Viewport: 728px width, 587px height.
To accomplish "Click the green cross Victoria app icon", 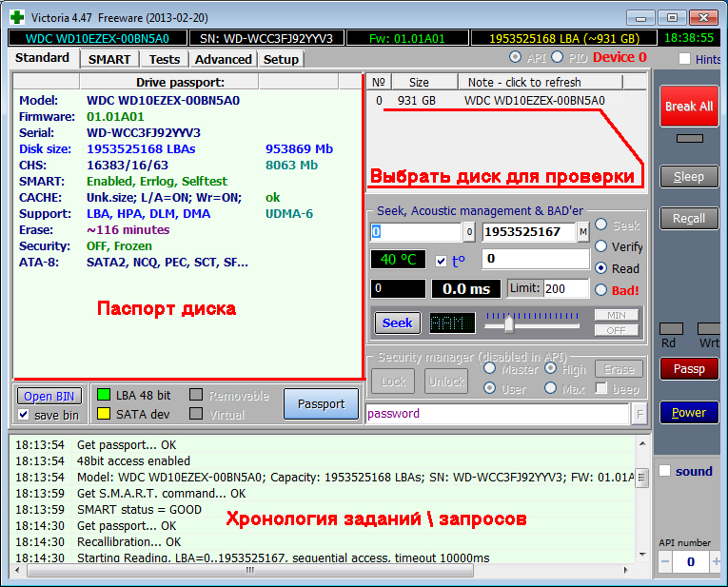I will coord(17,18).
